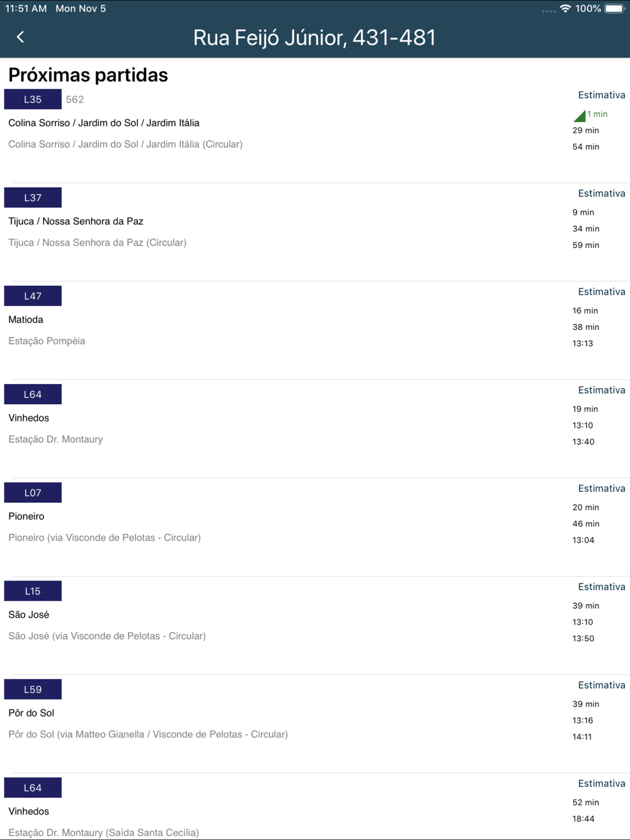This screenshot has width=630, height=840.
Task: Select the L35 route badge
Action: [33, 99]
